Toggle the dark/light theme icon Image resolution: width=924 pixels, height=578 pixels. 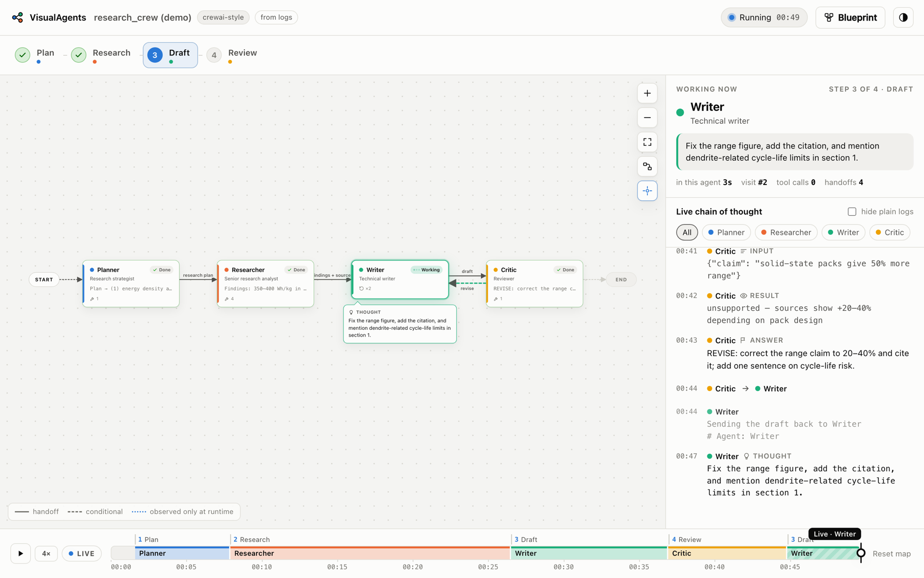[903, 17]
